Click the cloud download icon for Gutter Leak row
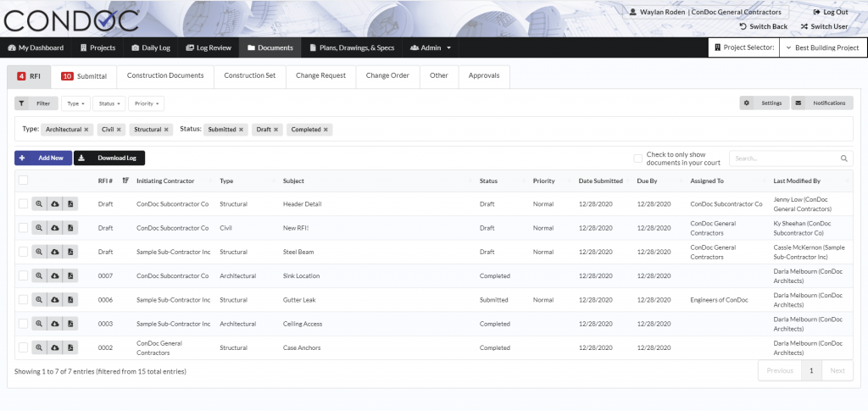Screen dimensions: 868x411 click(55, 300)
